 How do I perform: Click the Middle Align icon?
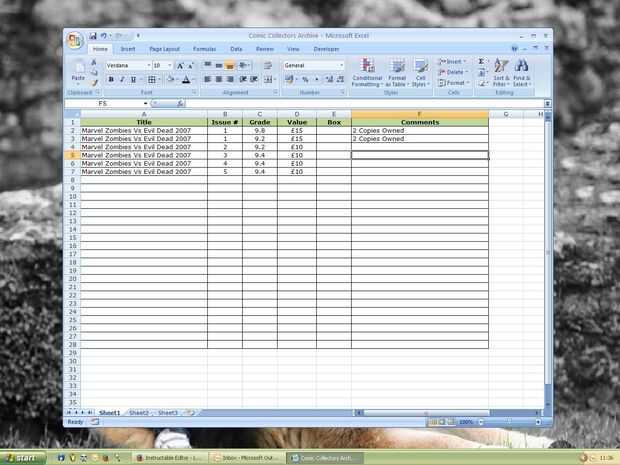218,65
